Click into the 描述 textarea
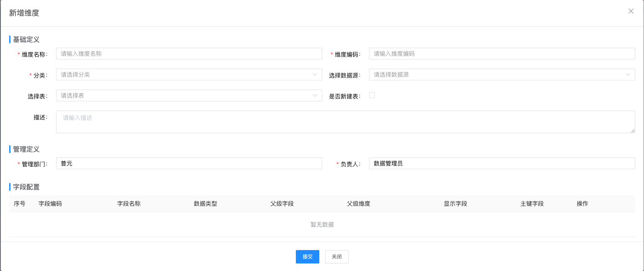This screenshot has width=644, height=271. pos(346,122)
